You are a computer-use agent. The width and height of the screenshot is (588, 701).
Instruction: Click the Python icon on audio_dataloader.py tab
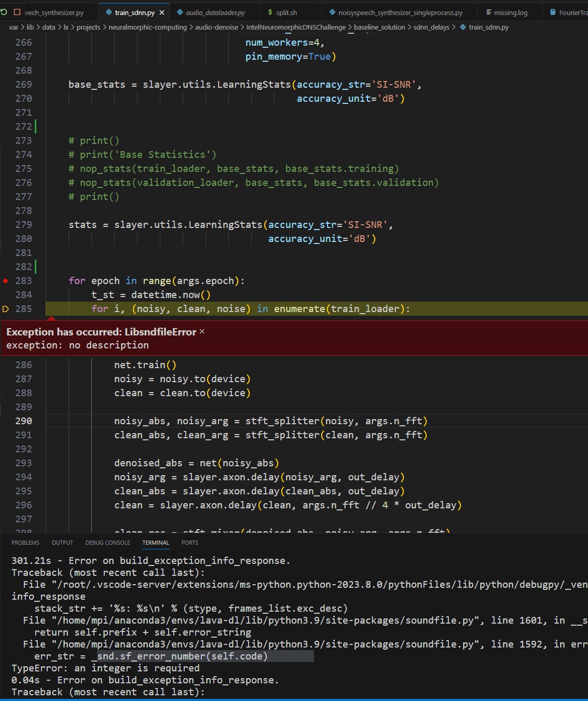(x=179, y=11)
